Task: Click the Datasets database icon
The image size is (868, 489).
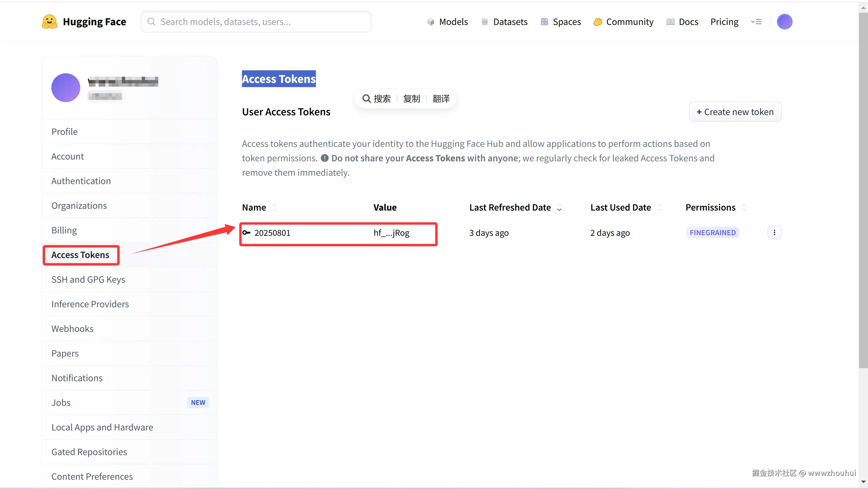Action: [485, 22]
